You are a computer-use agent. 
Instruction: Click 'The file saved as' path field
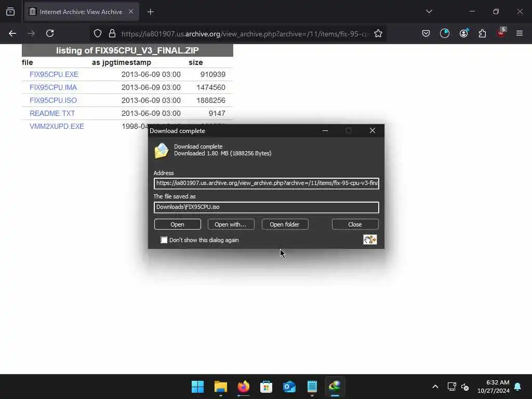click(x=267, y=207)
